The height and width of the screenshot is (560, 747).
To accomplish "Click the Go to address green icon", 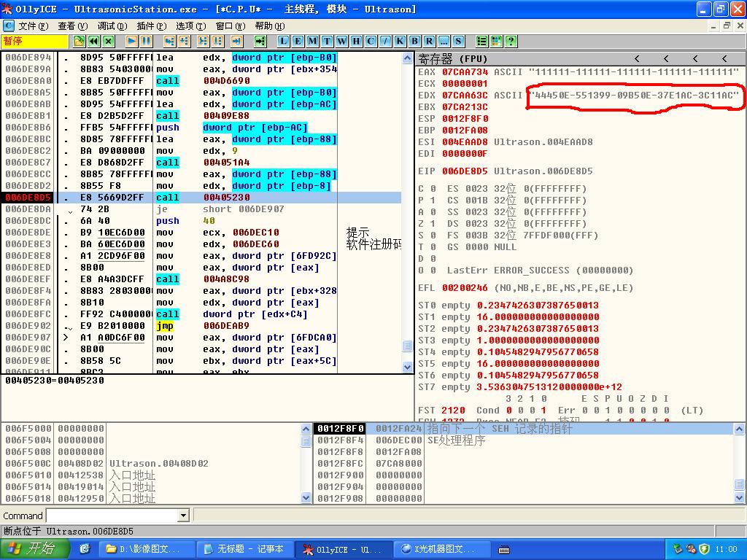I will click(x=260, y=42).
